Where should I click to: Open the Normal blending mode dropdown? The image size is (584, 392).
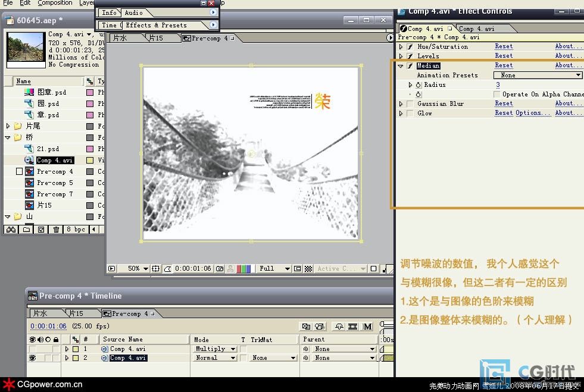[216, 357]
